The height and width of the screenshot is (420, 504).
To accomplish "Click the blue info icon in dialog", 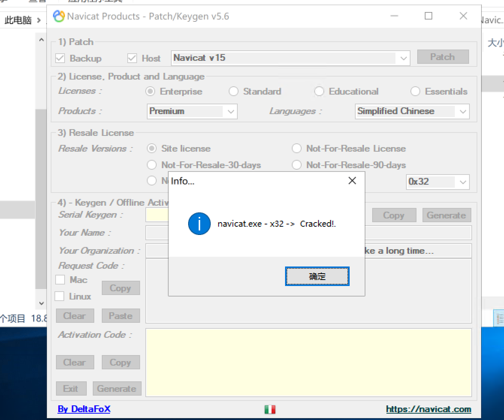I will [x=199, y=224].
